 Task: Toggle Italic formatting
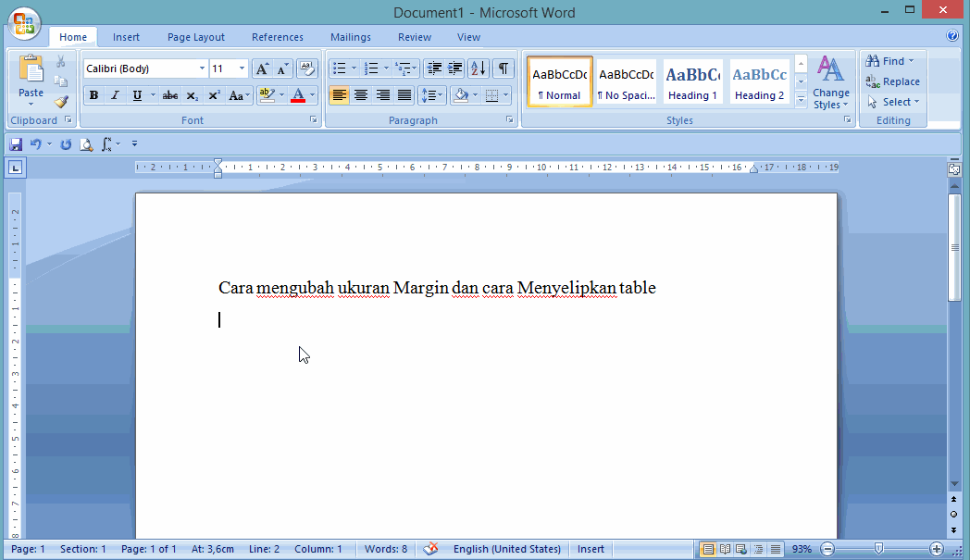pyautogui.click(x=116, y=95)
